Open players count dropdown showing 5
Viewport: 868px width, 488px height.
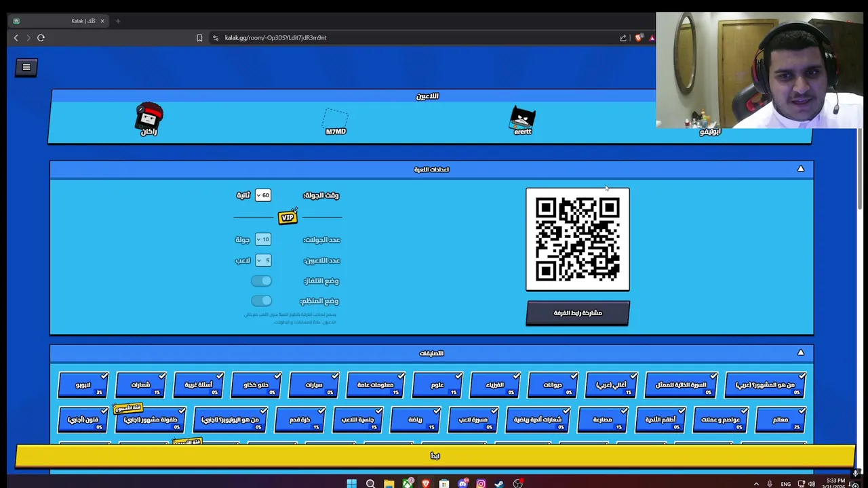point(262,260)
